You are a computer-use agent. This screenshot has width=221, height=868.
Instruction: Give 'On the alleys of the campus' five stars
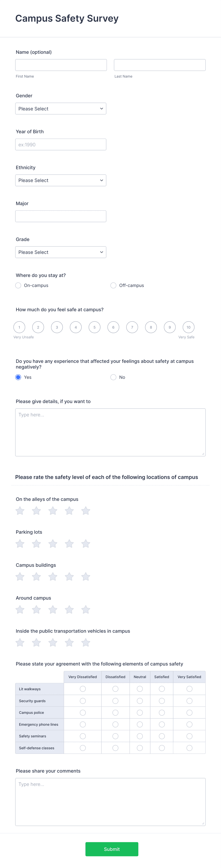tap(86, 510)
